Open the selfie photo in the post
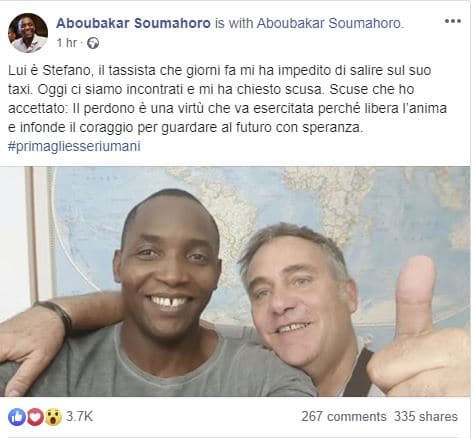 click(x=235, y=281)
